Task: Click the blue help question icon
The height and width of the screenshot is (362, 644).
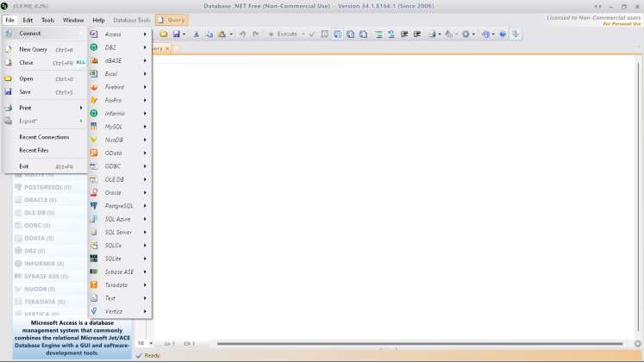Action: pyautogui.click(x=503, y=34)
